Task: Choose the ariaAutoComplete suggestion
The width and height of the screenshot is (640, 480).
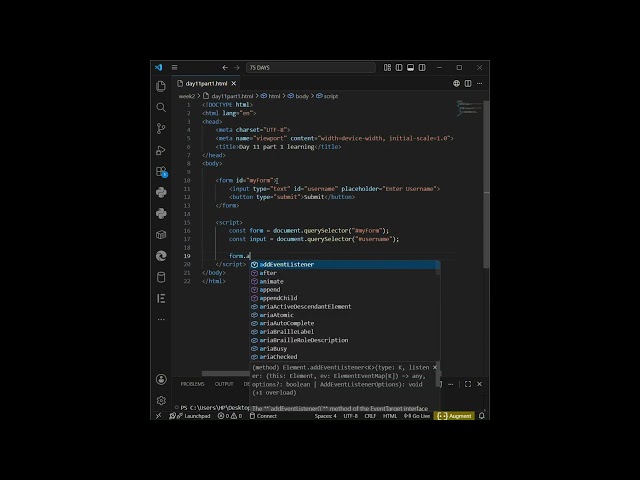Action: (343, 323)
